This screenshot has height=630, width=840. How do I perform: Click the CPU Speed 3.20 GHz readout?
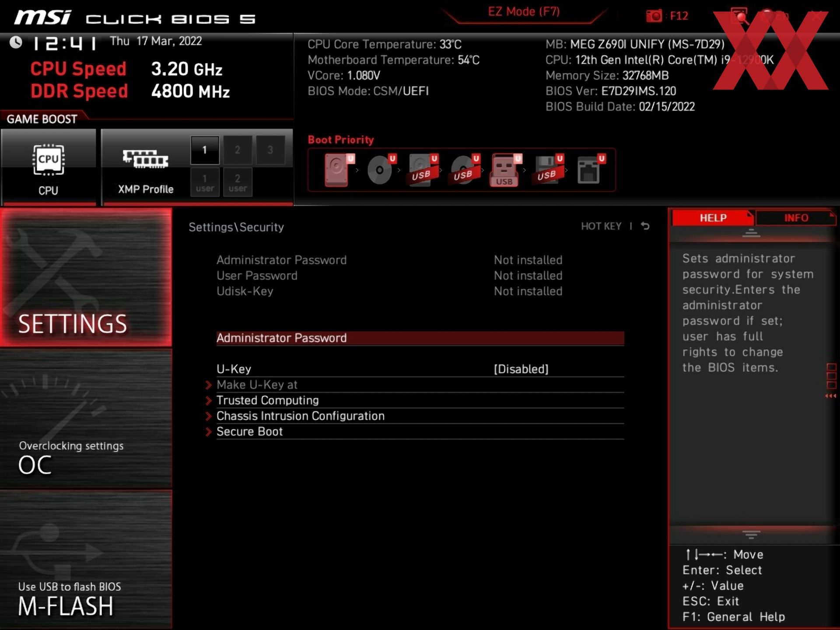(126, 69)
